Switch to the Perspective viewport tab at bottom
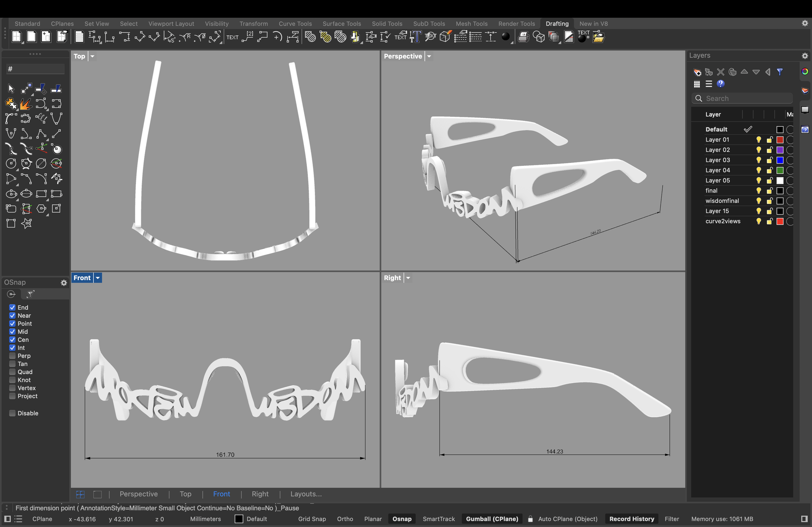Screen dimensions: 812x527 point(138,494)
